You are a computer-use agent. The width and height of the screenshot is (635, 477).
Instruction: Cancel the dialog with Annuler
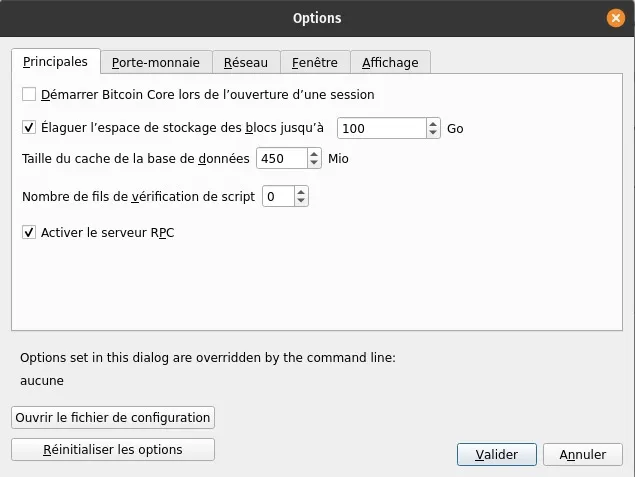pos(582,454)
